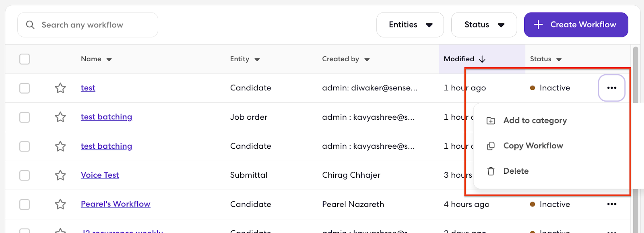
Task: Open the 'Pearel's Workflow' link
Action: pyautogui.click(x=115, y=204)
